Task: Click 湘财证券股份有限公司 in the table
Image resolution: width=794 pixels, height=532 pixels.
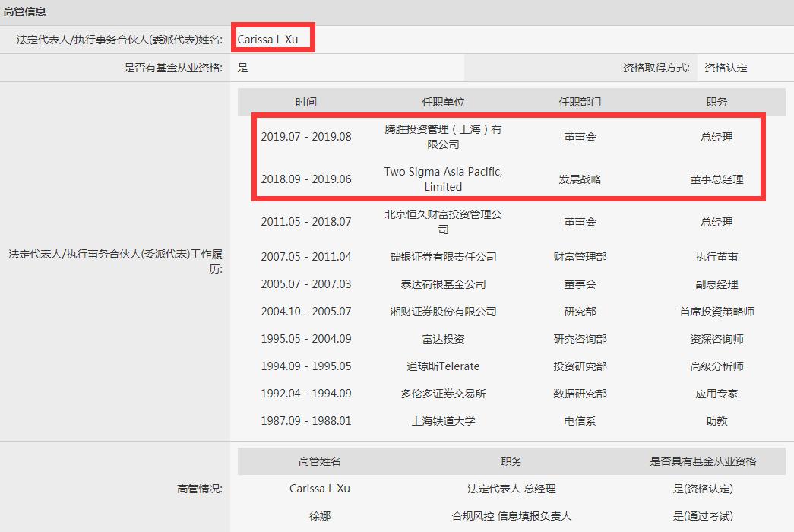Action: [442, 312]
